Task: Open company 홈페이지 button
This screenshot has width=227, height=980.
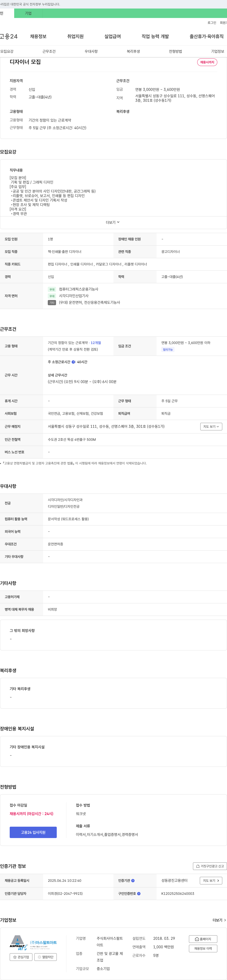Action: pos(203,939)
